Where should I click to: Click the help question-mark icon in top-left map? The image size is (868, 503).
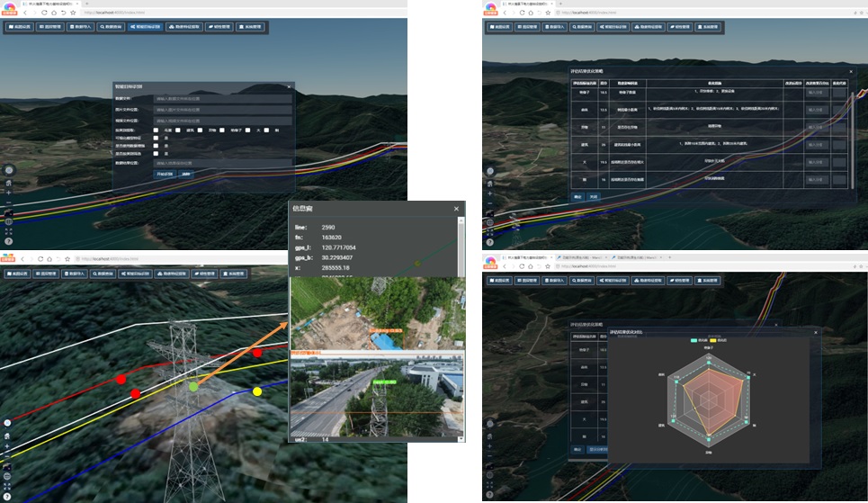point(9,241)
